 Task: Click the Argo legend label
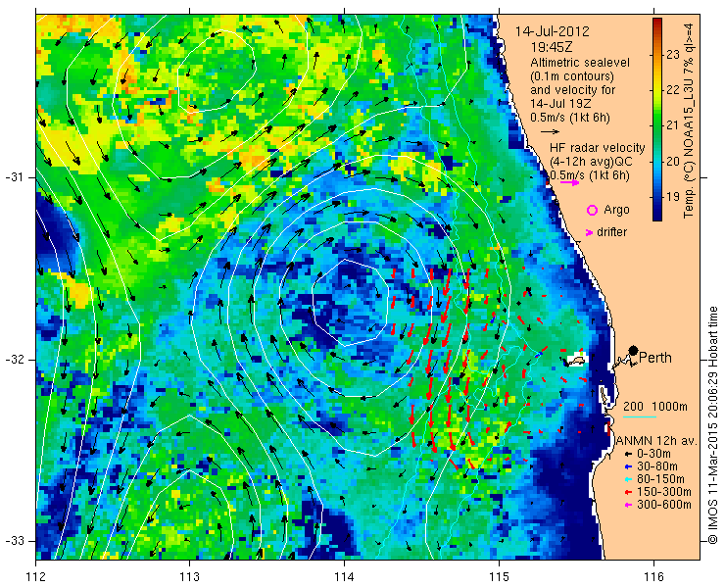(616, 210)
